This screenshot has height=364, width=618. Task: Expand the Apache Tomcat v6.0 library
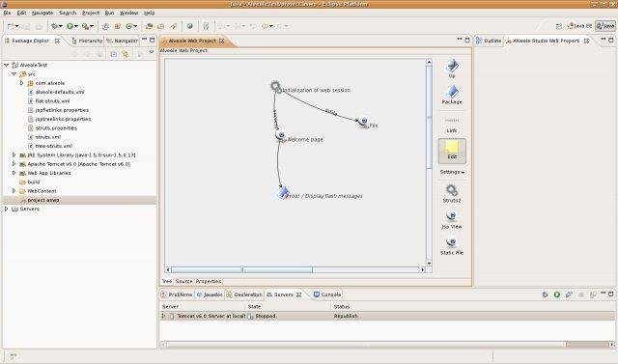tap(14, 164)
